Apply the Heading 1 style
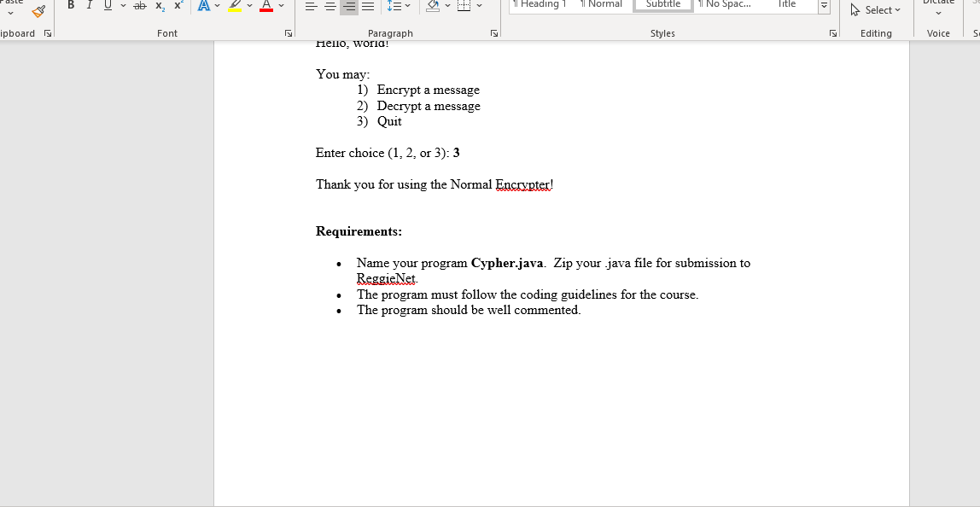The height and width of the screenshot is (507, 980). (x=540, y=4)
